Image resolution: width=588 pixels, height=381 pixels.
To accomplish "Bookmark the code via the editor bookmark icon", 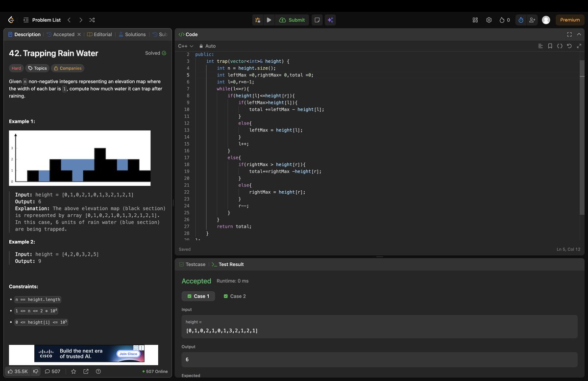I will (x=550, y=46).
